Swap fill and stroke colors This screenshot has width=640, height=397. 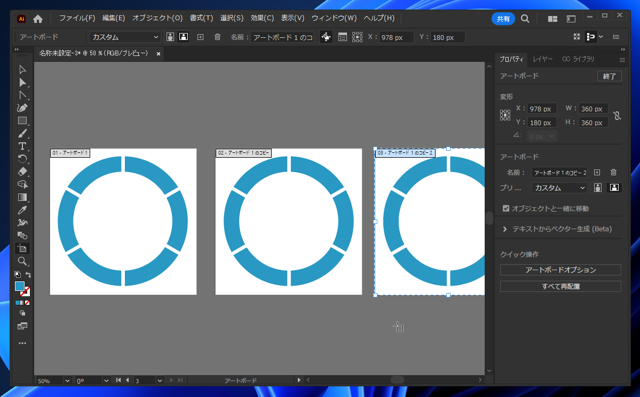tap(28, 275)
